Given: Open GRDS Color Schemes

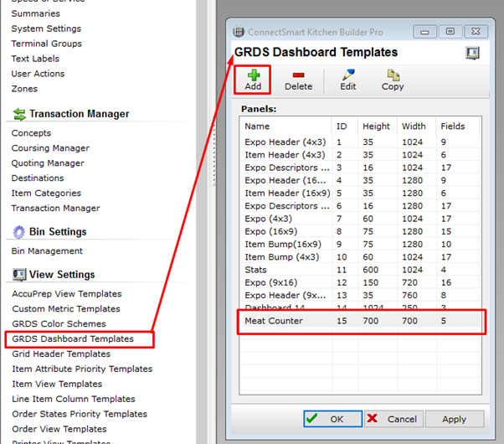Looking at the screenshot, I should coord(59,324).
